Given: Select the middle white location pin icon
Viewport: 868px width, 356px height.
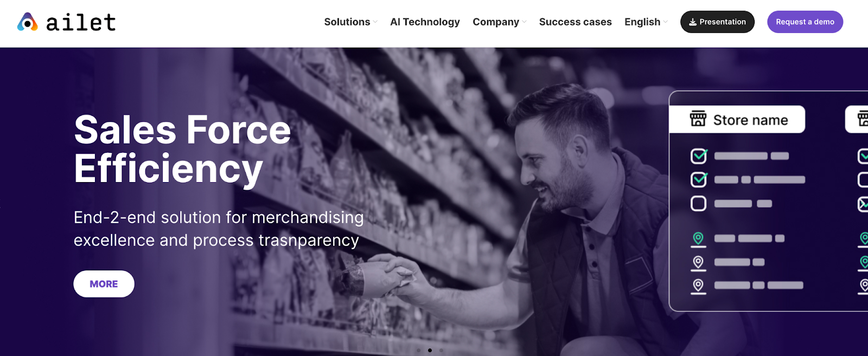Looking at the screenshot, I should click(x=698, y=263).
